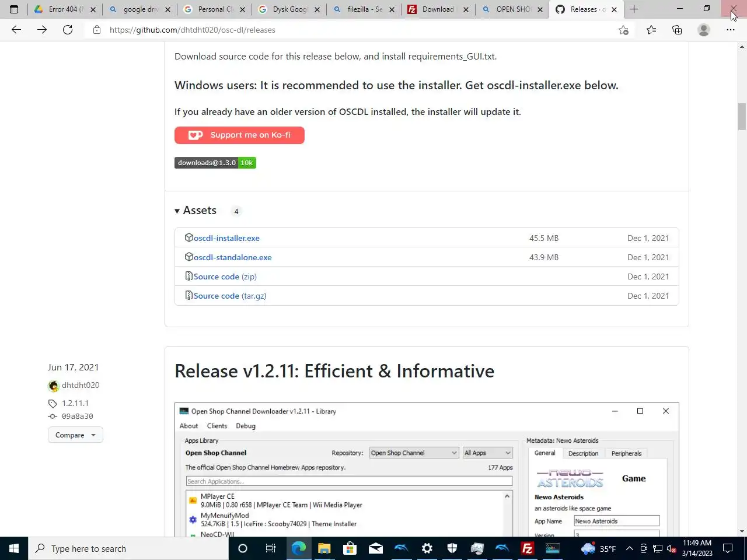747x560 pixels.
Task: Close the Error 404 tab
Action: coord(93,9)
